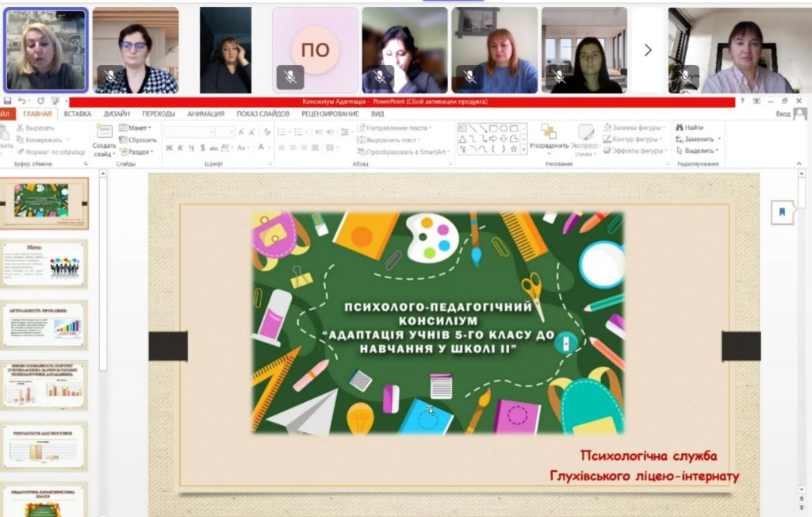Save the presentation via quick access toolbar
Screen dimensions: 812x517
[x=7, y=101]
